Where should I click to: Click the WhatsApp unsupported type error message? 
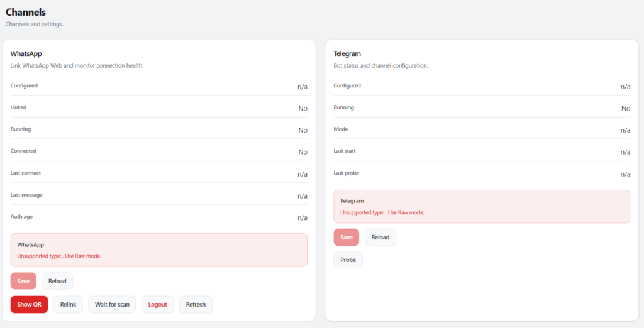coord(59,256)
